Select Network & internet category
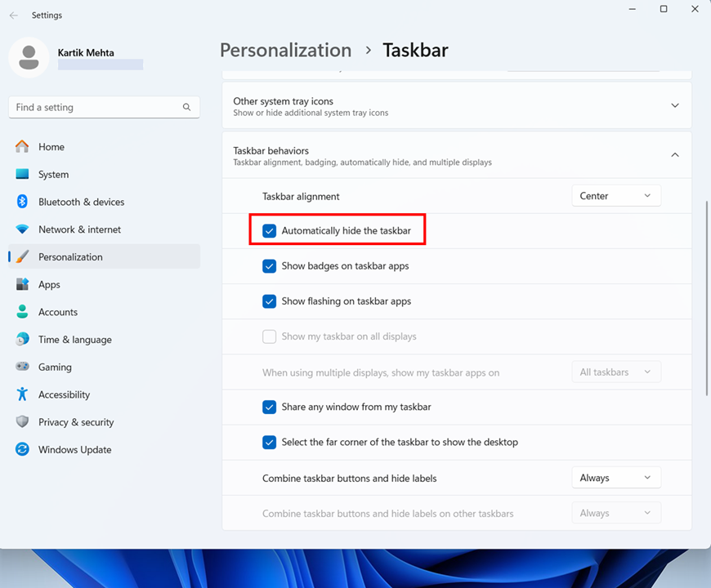Image resolution: width=711 pixels, height=588 pixels. click(105, 229)
